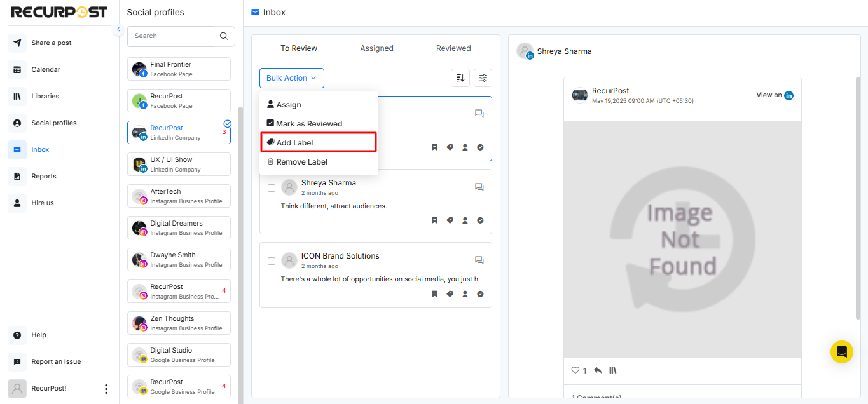
Task: Select UX / UI Show profile
Action: [179, 165]
